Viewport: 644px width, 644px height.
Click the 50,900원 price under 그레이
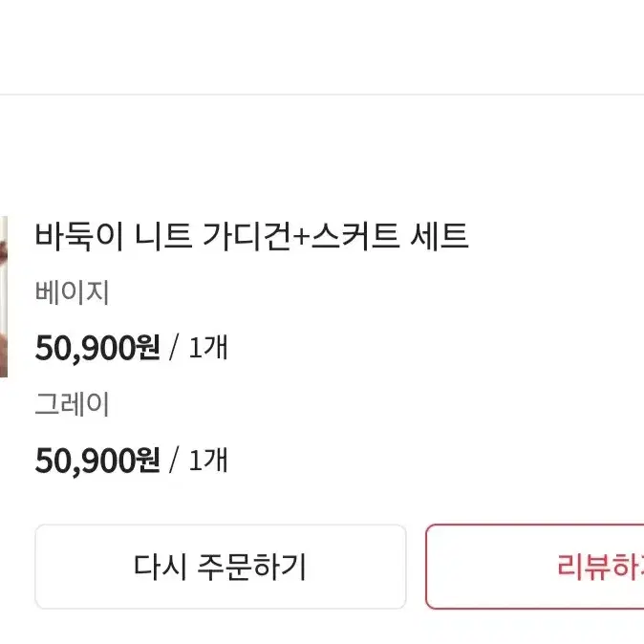(x=97, y=460)
